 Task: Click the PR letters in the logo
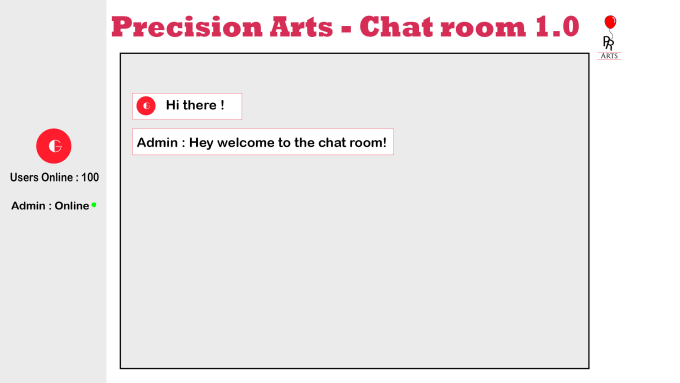tap(608, 43)
